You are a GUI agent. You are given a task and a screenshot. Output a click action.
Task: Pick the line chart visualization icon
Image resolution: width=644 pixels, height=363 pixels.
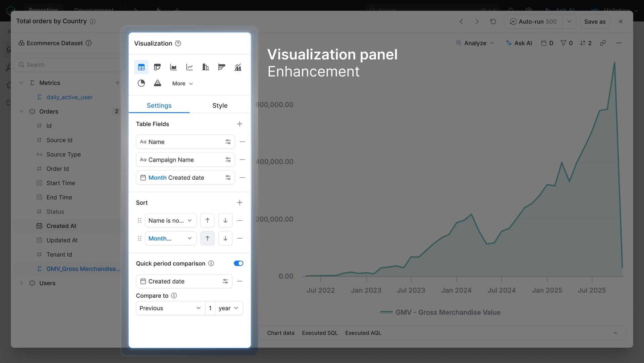[190, 67]
